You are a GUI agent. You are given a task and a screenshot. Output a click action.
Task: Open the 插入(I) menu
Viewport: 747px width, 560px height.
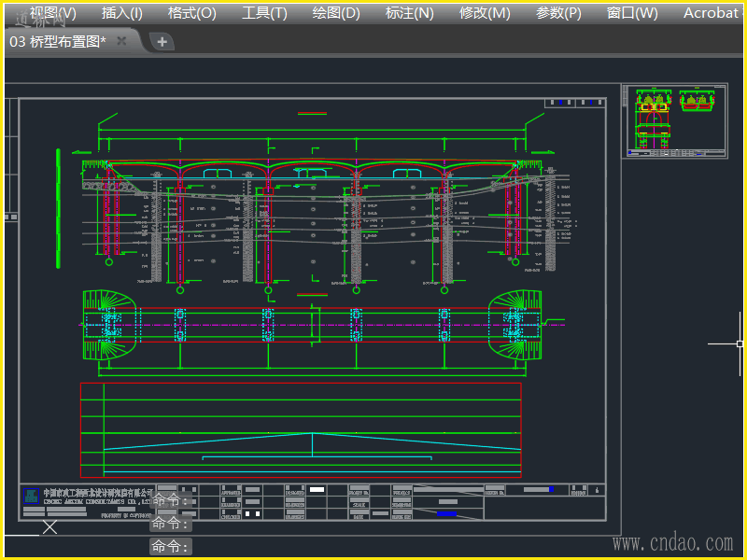pos(122,13)
